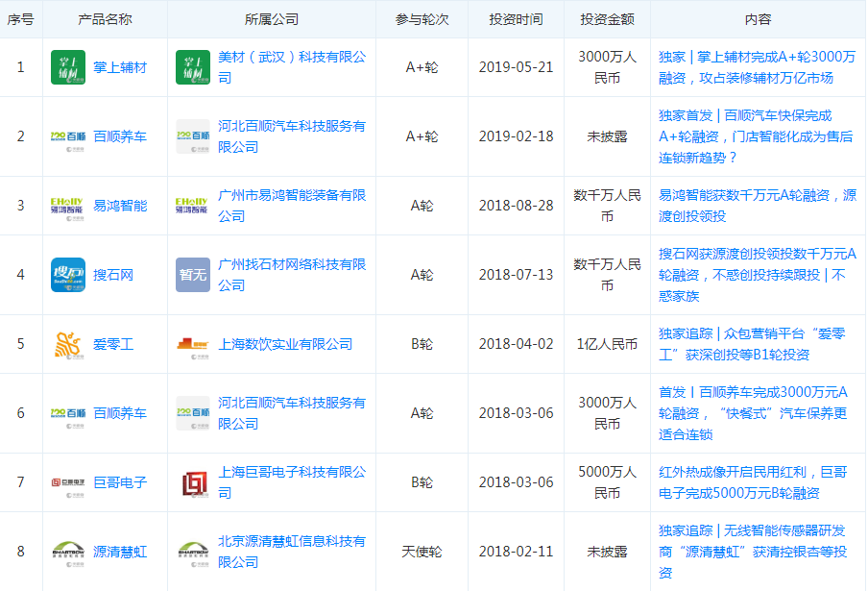Open the 易鸿智能 product link

(x=120, y=206)
